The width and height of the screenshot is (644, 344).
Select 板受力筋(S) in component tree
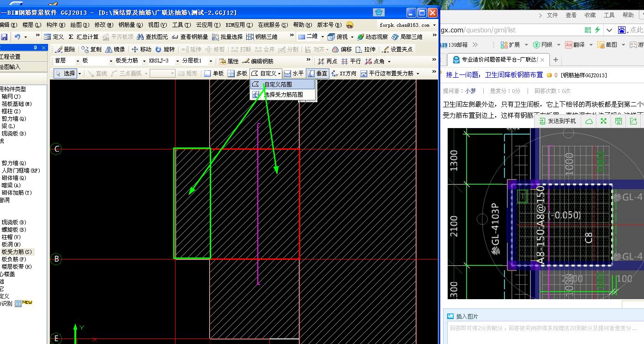pyautogui.click(x=17, y=252)
